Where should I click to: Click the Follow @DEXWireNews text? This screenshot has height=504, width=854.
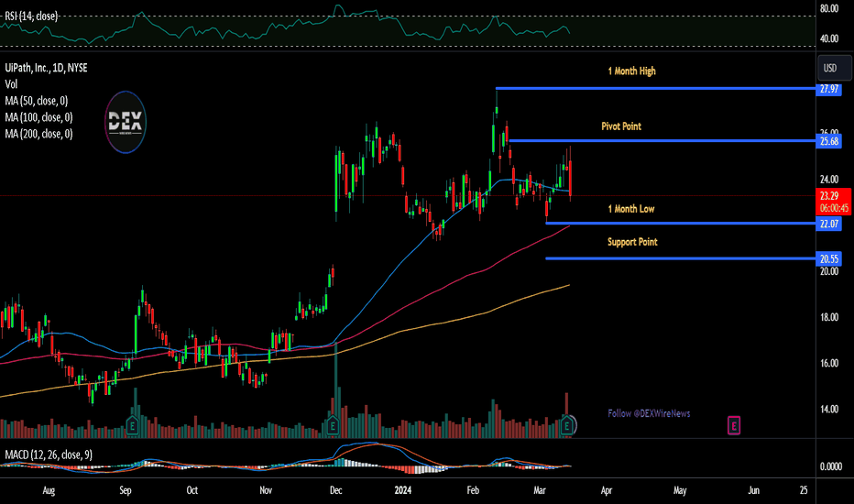pyautogui.click(x=649, y=413)
